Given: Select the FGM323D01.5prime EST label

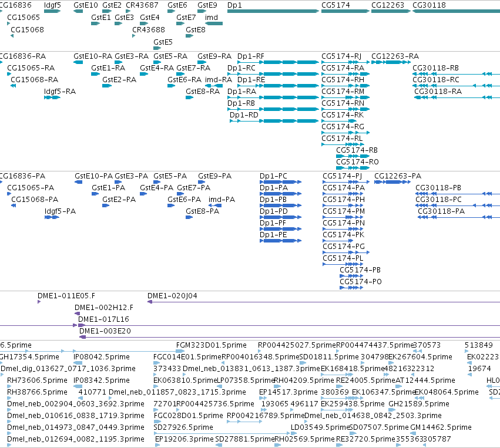Looking at the screenshot, I should coord(212,345).
